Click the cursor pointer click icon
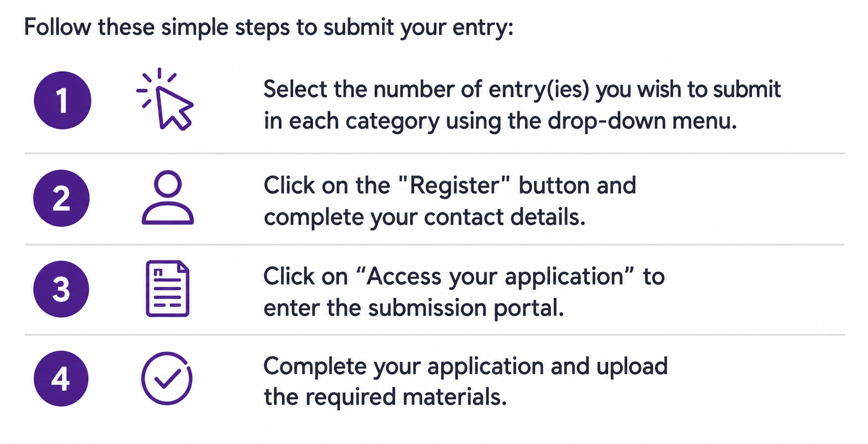Image resolution: width=868 pixels, height=444 pixels. [164, 99]
